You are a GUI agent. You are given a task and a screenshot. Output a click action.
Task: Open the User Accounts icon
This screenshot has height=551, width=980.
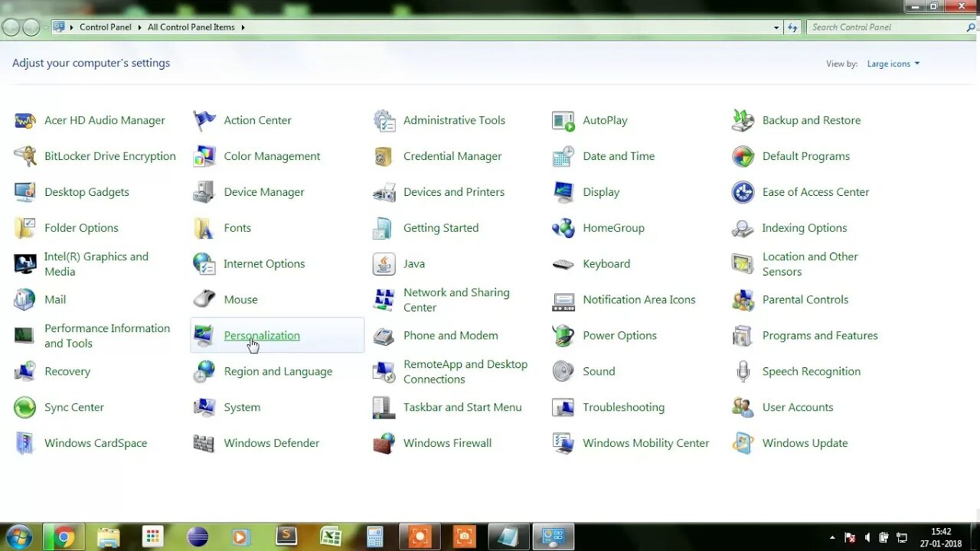[x=743, y=407]
